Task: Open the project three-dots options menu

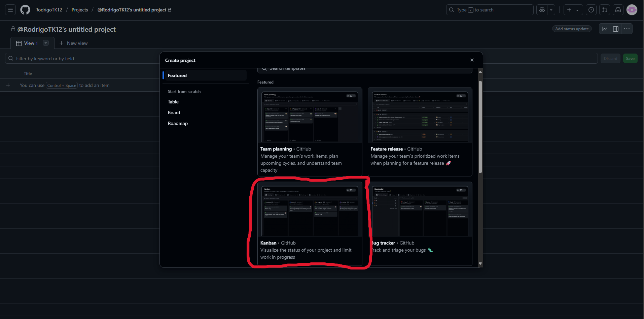Action: (x=627, y=29)
